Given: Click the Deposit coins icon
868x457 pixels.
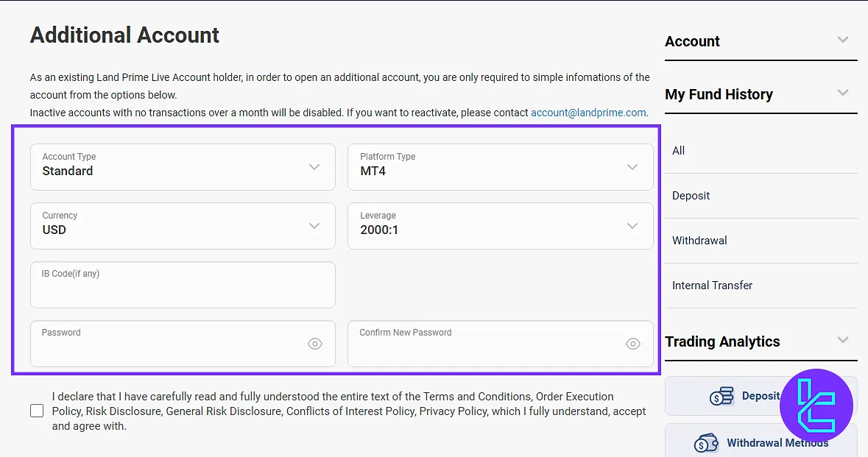Looking at the screenshot, I should (x=721, y=397).
